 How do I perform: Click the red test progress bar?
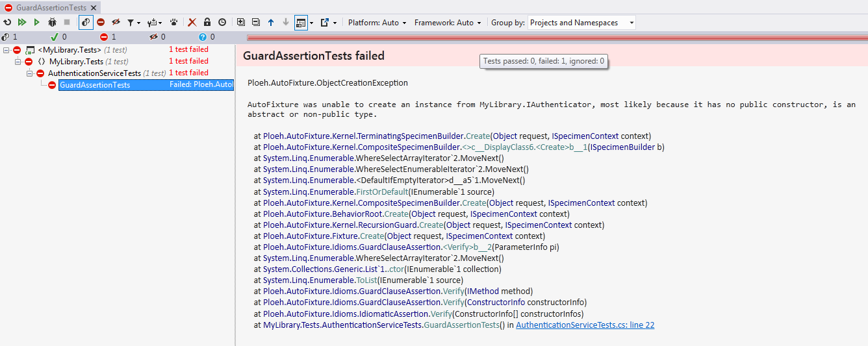coord(557,38)
